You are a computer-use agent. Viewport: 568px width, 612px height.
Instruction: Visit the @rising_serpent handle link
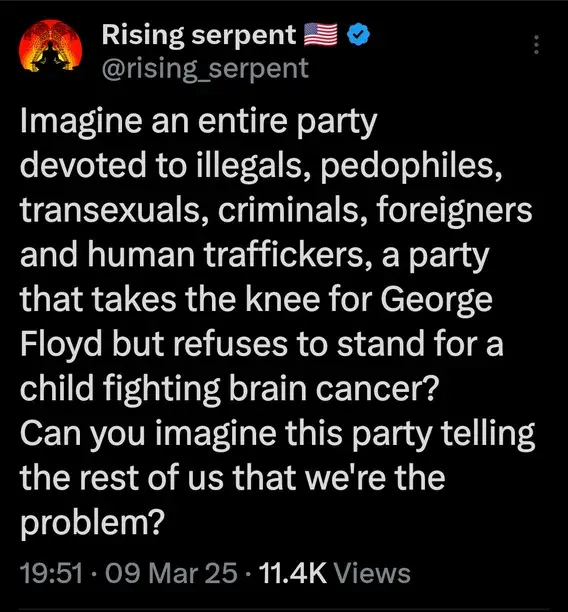click(x=205, y=68)
